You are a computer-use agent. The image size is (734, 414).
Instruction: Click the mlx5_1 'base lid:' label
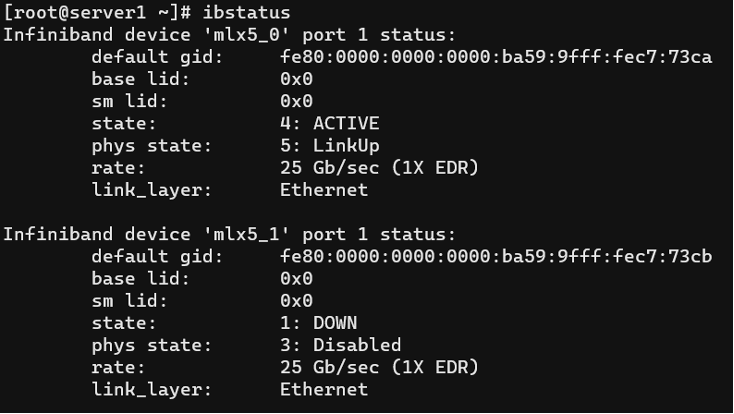140,278
